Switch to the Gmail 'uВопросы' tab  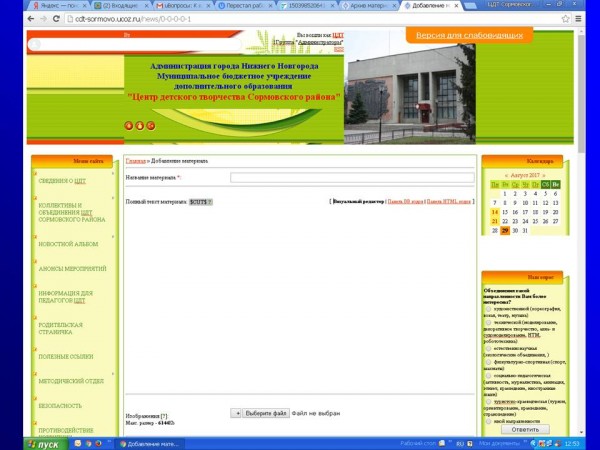pyautogui.click(x=182, y=6)
